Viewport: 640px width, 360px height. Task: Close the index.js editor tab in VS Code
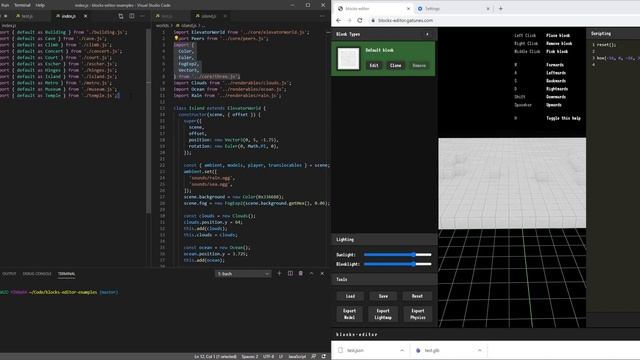tap(85, 16)
